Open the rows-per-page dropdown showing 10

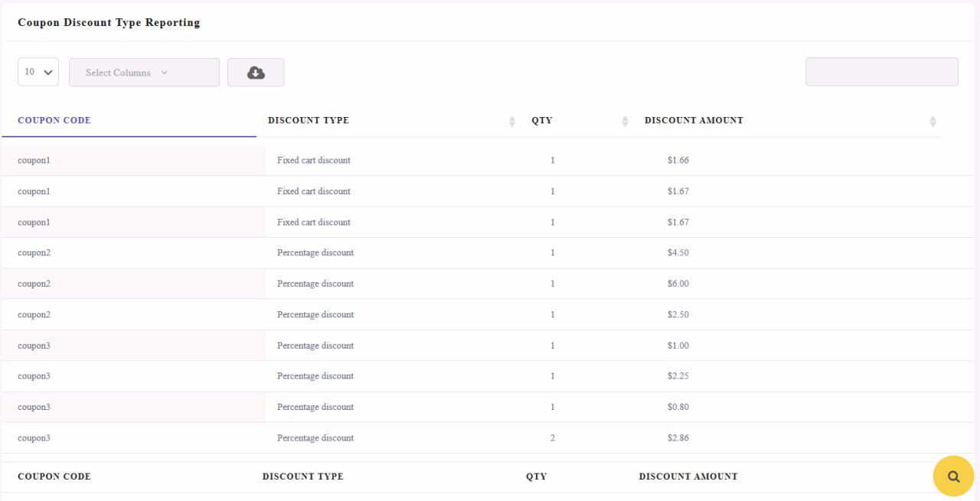pyautogui.click(x=38, y=72)
